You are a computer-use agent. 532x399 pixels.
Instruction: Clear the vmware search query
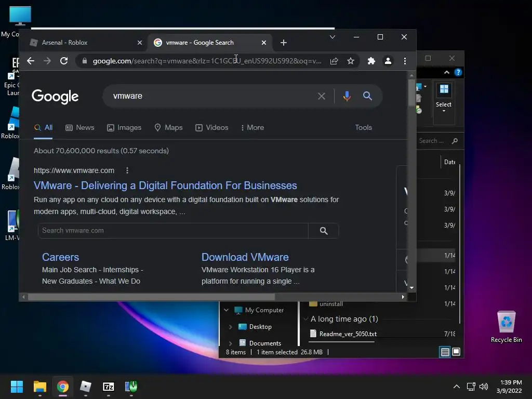pyautogui.click(x=321, y=96)
